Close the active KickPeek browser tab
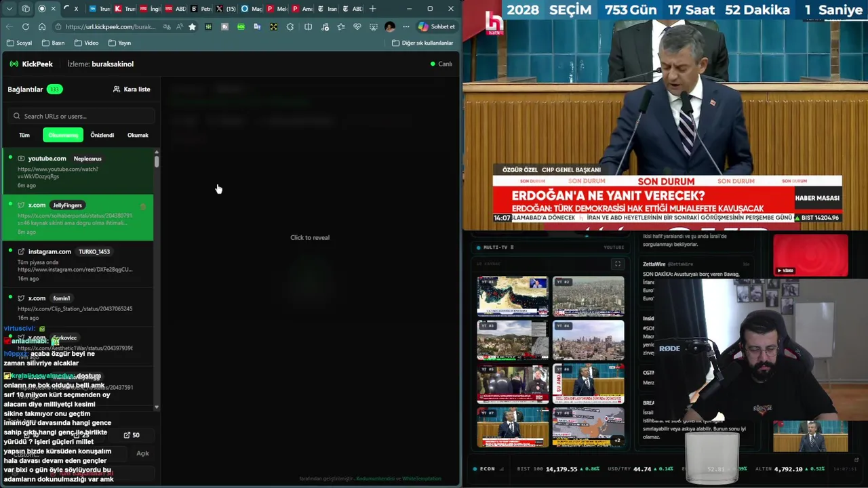This screenshot has height=488, width=868. [54, 9]
